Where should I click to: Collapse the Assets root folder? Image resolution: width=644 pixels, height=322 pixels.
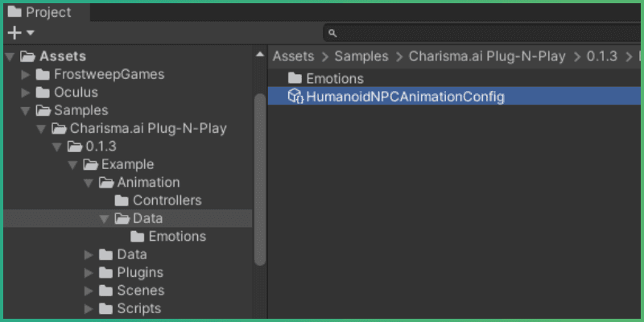pyautogui.click(x=10, y=56)
